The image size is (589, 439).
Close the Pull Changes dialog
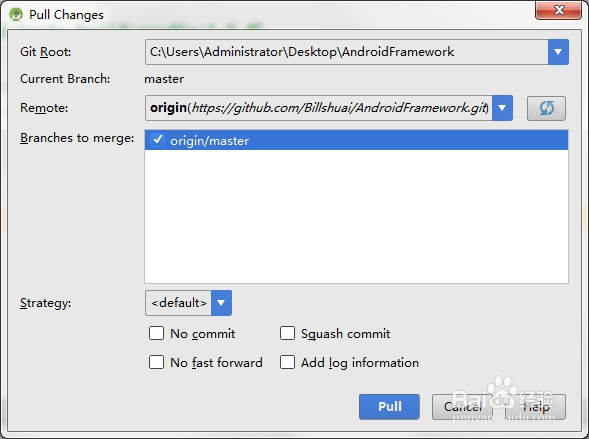[559, 10]
